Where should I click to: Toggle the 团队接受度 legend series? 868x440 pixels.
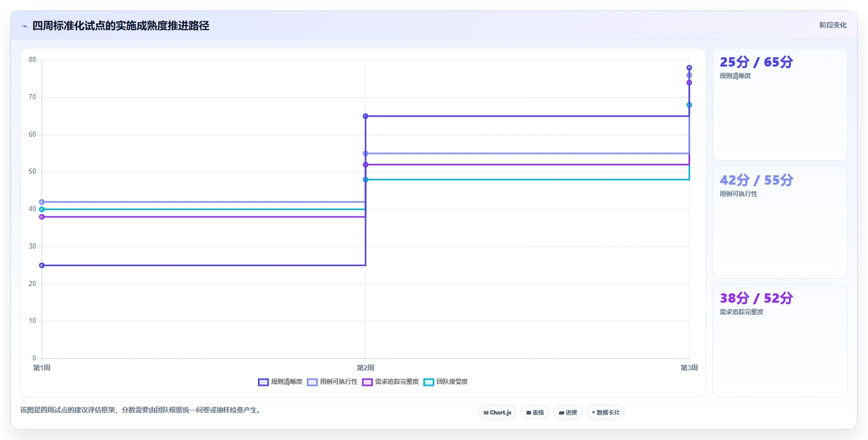pyautogui.click(x=446, y=382)
